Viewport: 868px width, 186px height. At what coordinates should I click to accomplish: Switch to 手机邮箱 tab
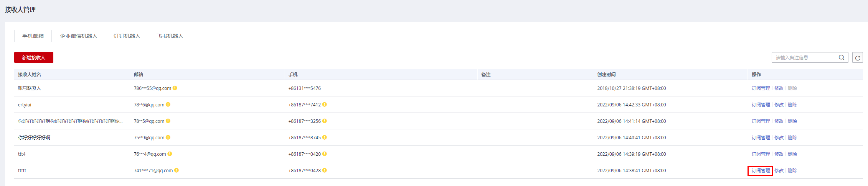[33, 36]
